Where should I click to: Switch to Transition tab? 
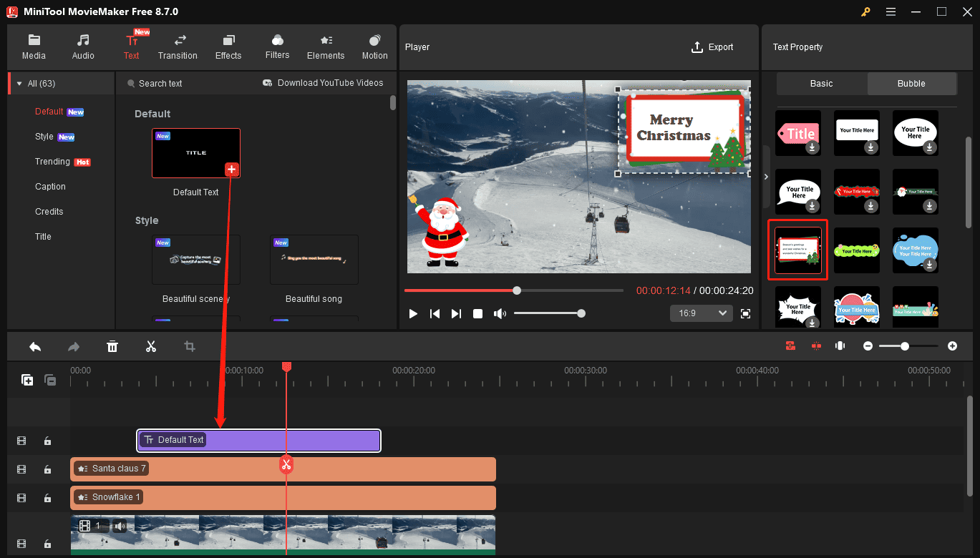click(178, 47)
